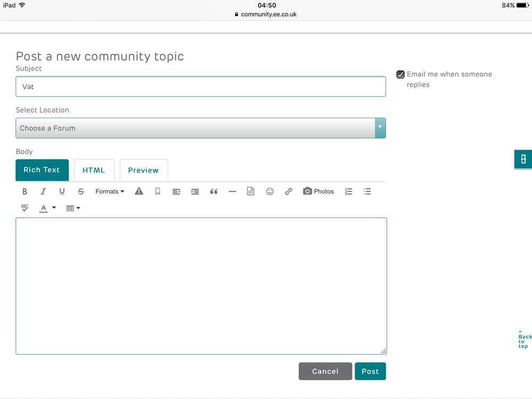This screenshot has height=399, width=532.
Task: Apply italic formatting
Action: coord(43,191)
